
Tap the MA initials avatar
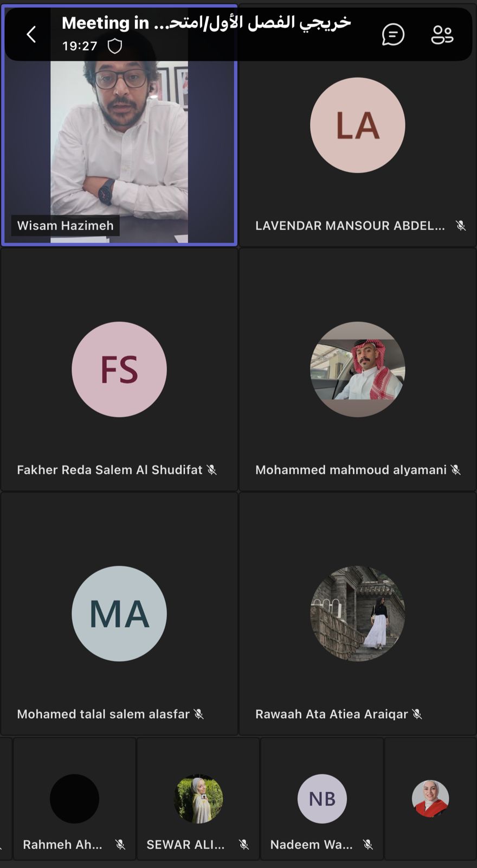(119, 614)
